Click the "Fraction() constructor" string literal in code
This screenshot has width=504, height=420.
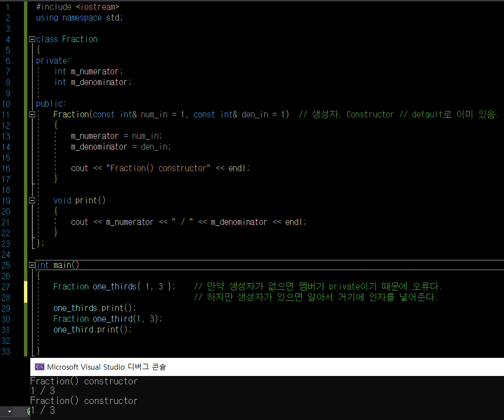[x=158, y=168]
